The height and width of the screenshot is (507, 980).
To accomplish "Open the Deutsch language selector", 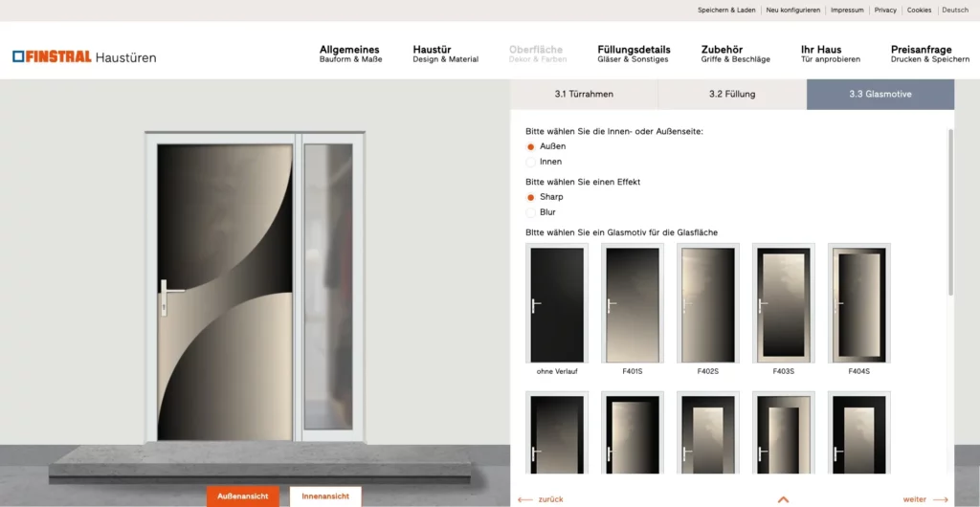I will coord(955,10).
